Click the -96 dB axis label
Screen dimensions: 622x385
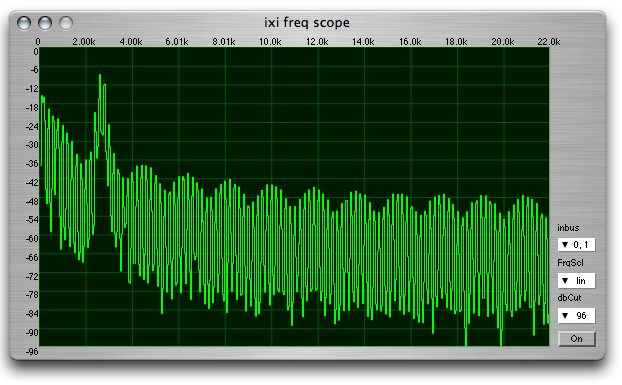32,351
